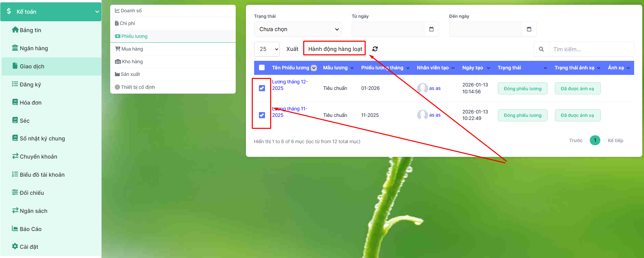Toggle the select-all checkbox in table header
The height and width of the screenshot is (258, 644).
tap(262, 68)
